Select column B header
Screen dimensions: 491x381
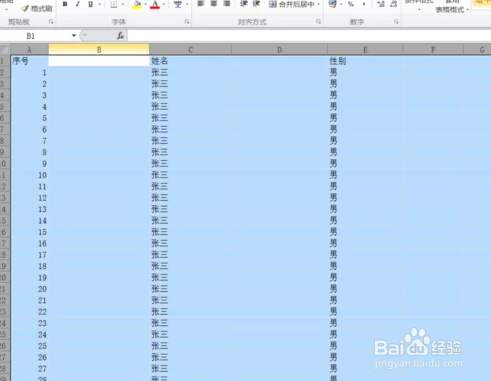[99, 50]
